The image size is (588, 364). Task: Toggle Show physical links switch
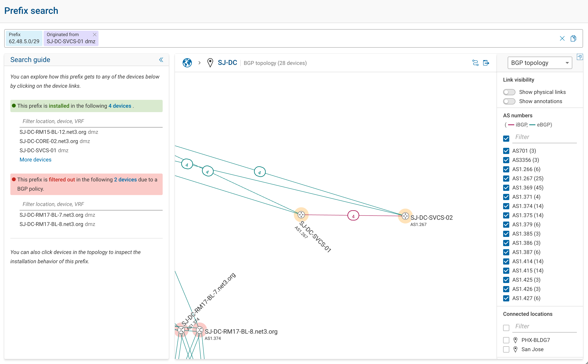(509, 92)
